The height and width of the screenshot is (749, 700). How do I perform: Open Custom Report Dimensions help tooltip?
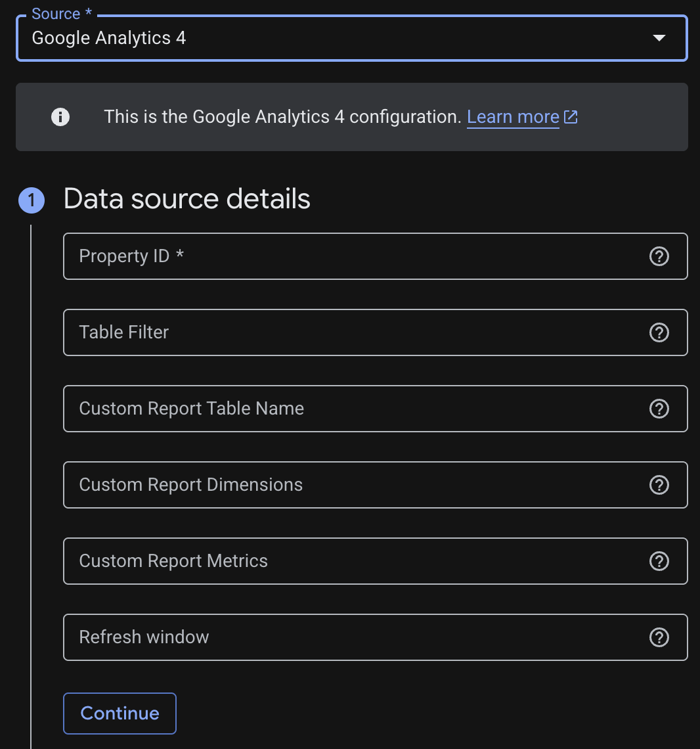pyautogui.click(x=659, y=485)
